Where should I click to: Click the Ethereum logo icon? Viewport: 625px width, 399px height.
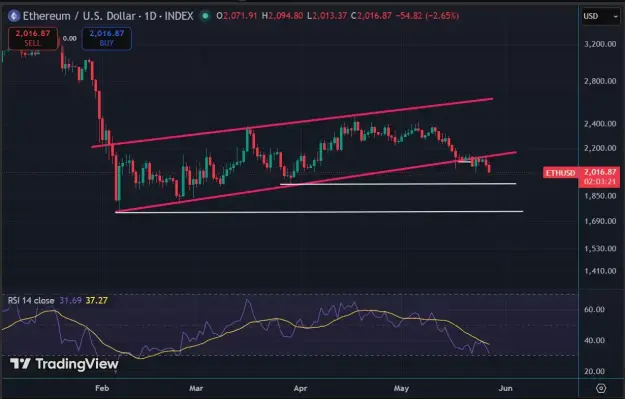(x=14, y=16)
